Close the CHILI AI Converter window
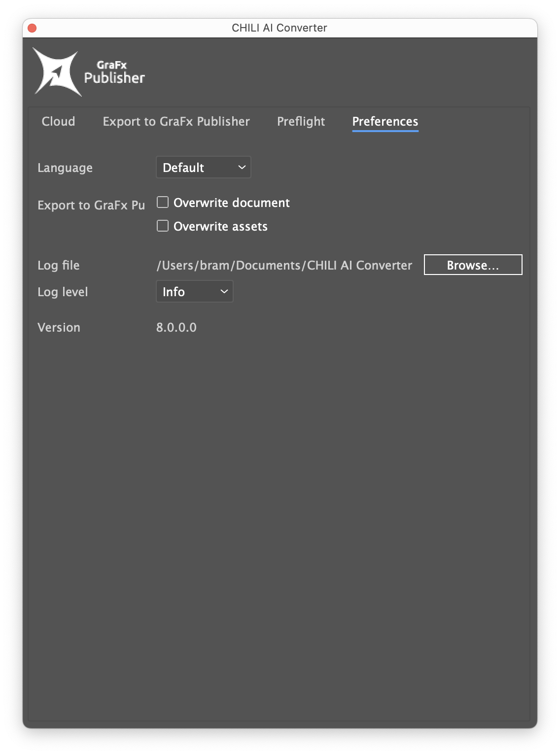This screenshot has width=560, height=755. (x=32, y=28)
